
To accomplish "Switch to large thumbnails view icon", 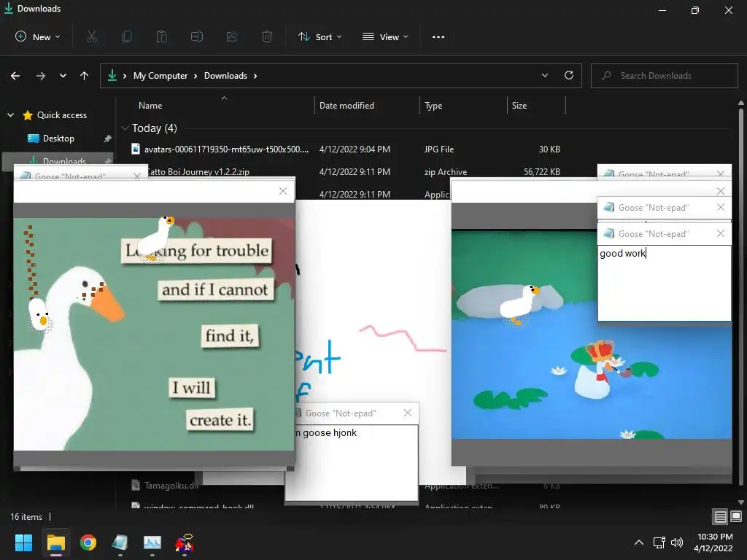I will coord(736,517).
